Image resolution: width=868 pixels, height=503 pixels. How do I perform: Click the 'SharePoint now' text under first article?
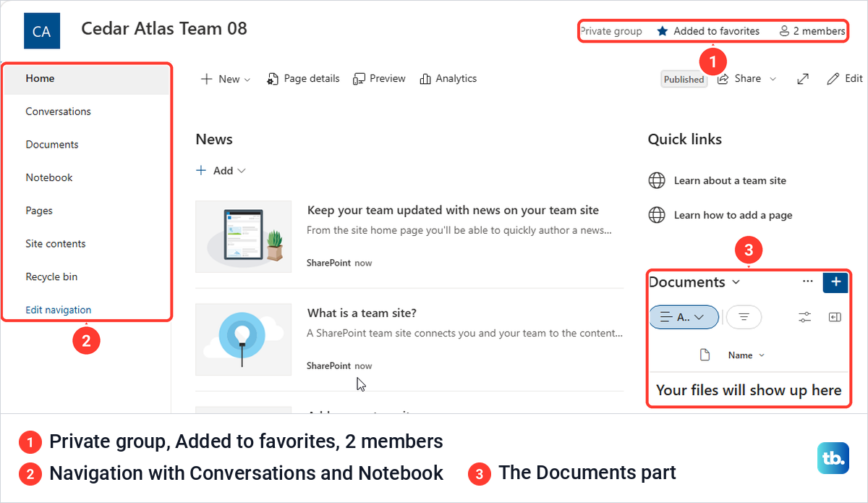(x=339, y=263)
